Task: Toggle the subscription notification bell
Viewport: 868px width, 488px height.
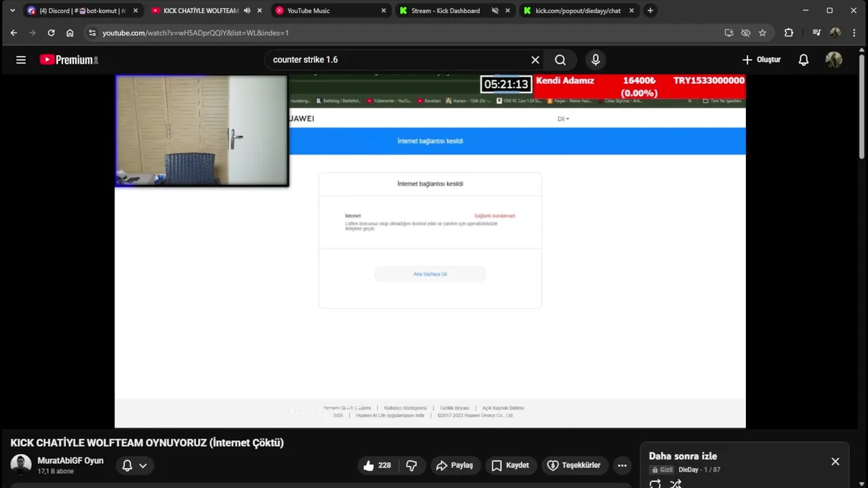Action: (x=127, y=466)
